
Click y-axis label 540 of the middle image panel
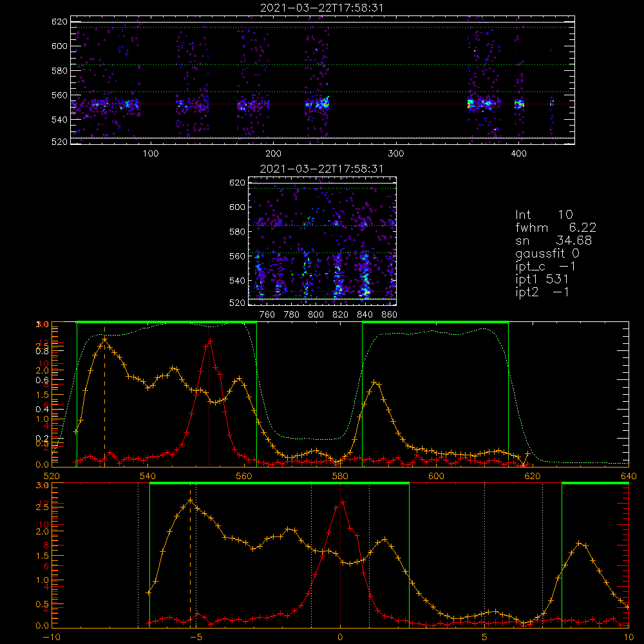click(237, 281)
